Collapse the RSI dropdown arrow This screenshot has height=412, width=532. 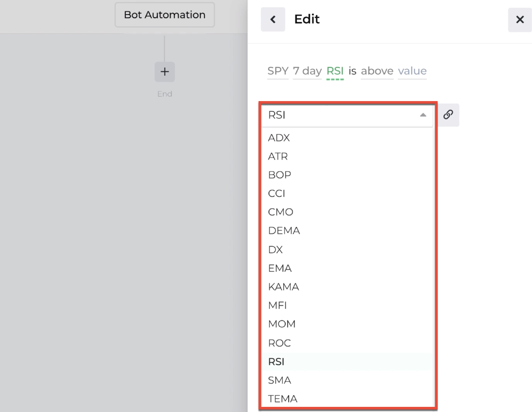[423, 115]
